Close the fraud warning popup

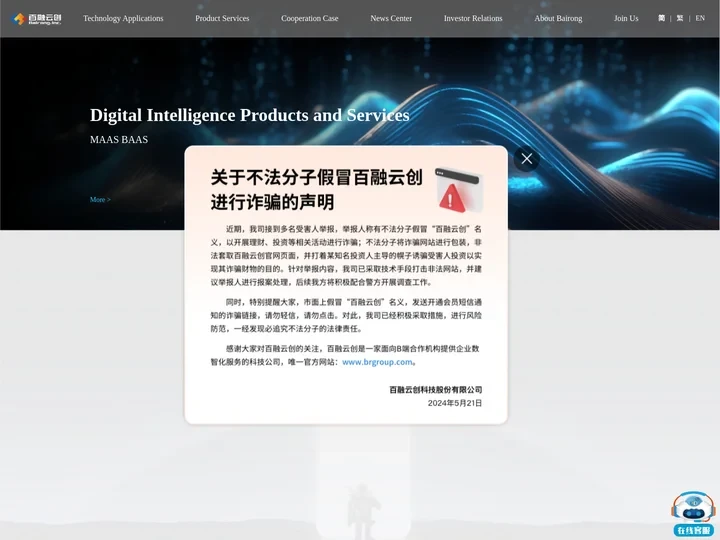[527, 159]
